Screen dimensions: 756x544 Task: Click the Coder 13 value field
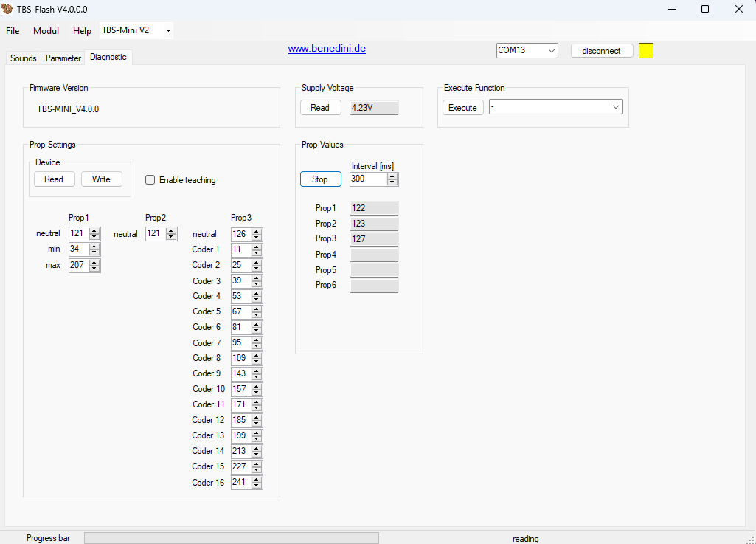pos(241,435)
